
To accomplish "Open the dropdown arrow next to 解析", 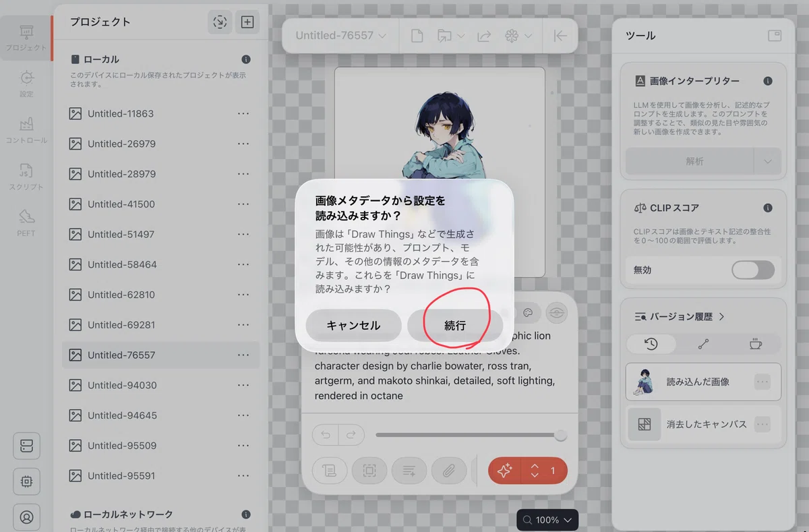I will [x=768, y=162].
